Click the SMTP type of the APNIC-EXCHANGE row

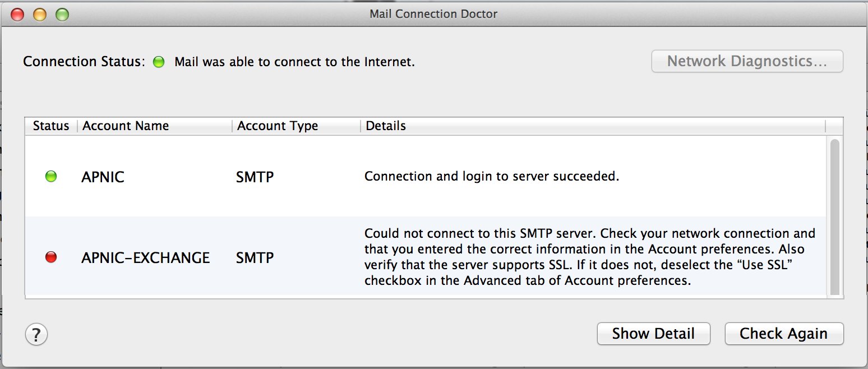click(x=255, y=258)
